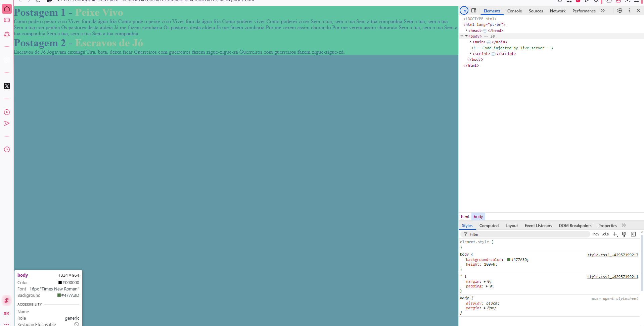Open the Properties pane tab
The image size is (644, 326).
[607, 226]
